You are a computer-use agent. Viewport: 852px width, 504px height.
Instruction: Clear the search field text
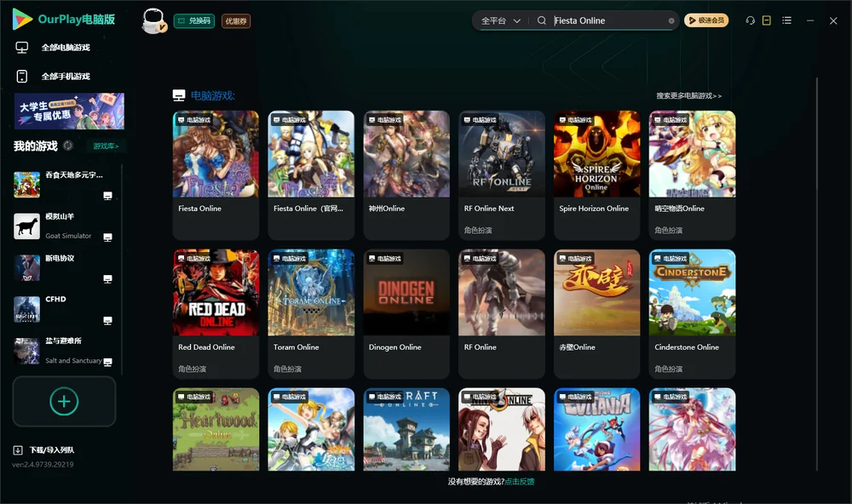click(671, 21)
